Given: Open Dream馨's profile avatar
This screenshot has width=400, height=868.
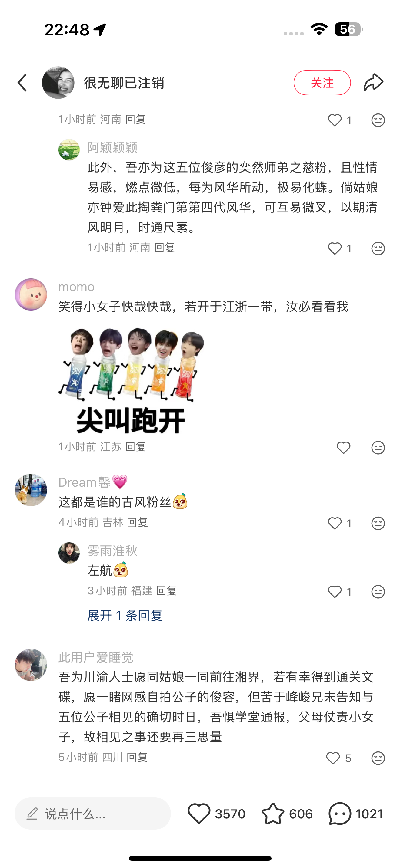Looking at the screenshot, I should coord(31,490).
